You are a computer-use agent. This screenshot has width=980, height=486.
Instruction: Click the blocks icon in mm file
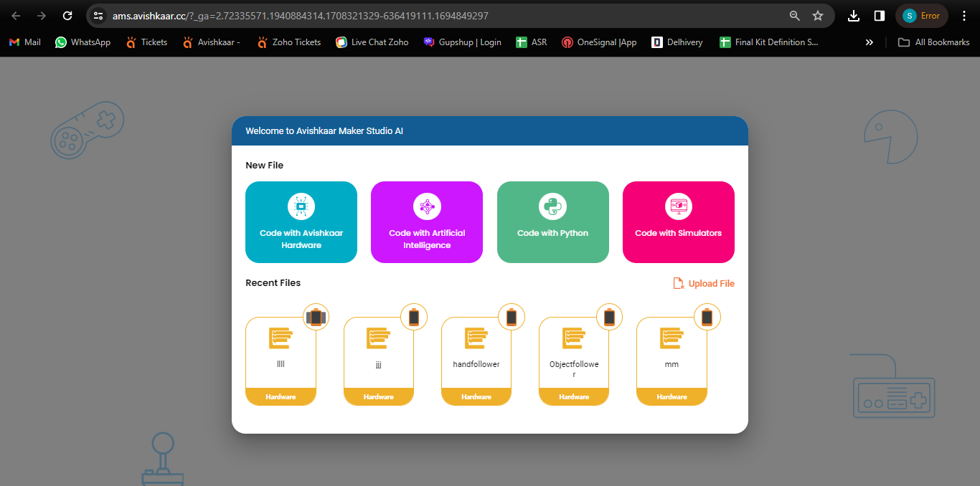[672, 338]
